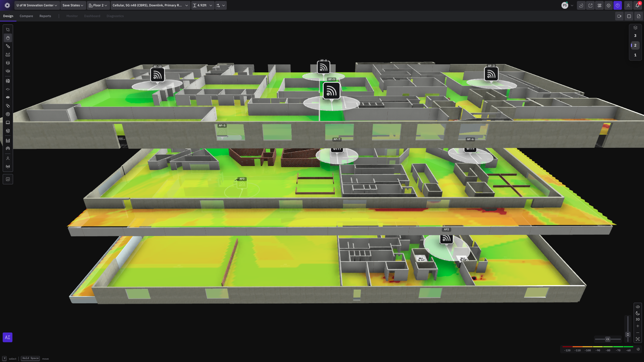Choose the brick wall drawing tool
This screenshot has height=362, width=644.
point(8,81)
